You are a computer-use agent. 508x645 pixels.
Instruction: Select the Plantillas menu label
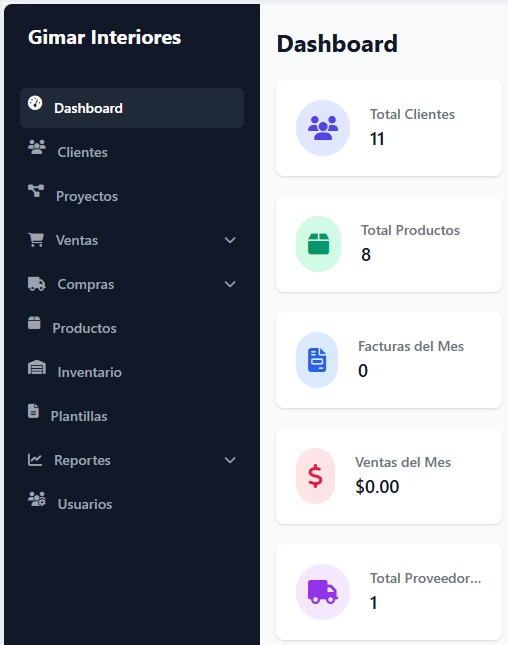click(79, 416)
